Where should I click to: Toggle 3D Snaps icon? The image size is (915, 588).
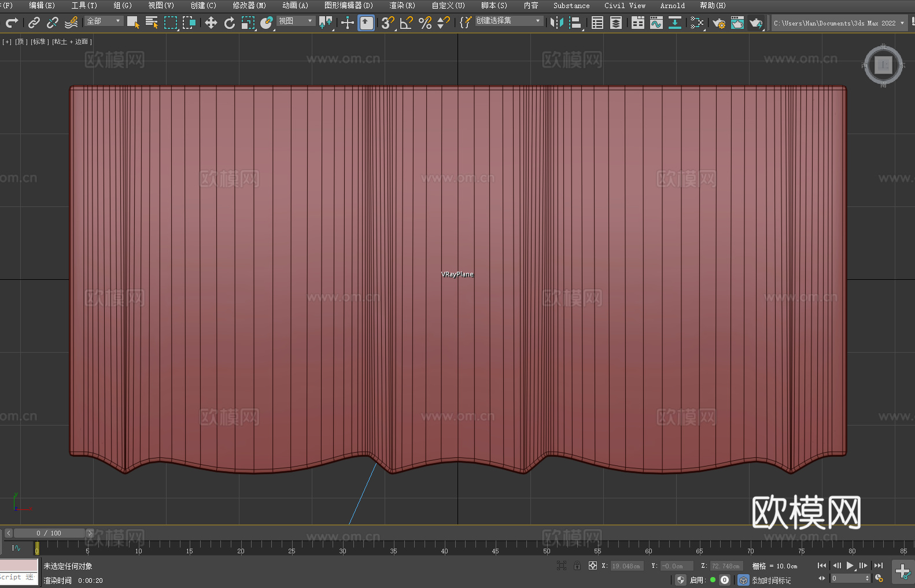tap(388, 23)
